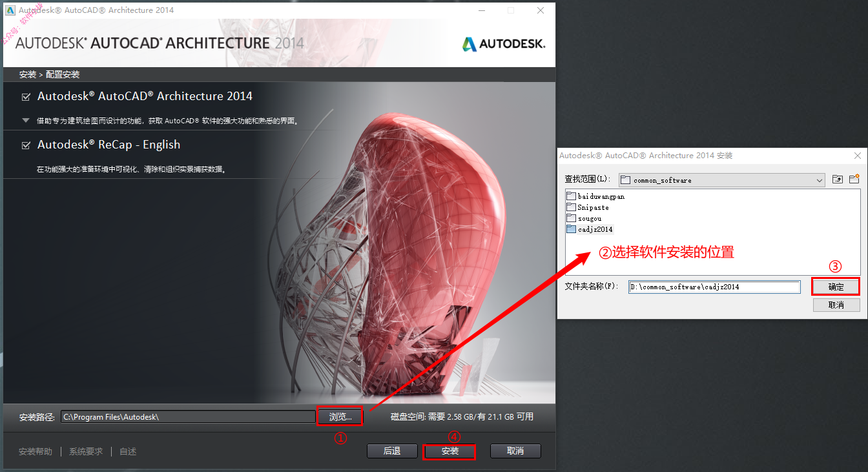This screenshot has height=472, width=868.
Task: Click the disk space (磁盘空间) info text
Action: tap(462, 417)
